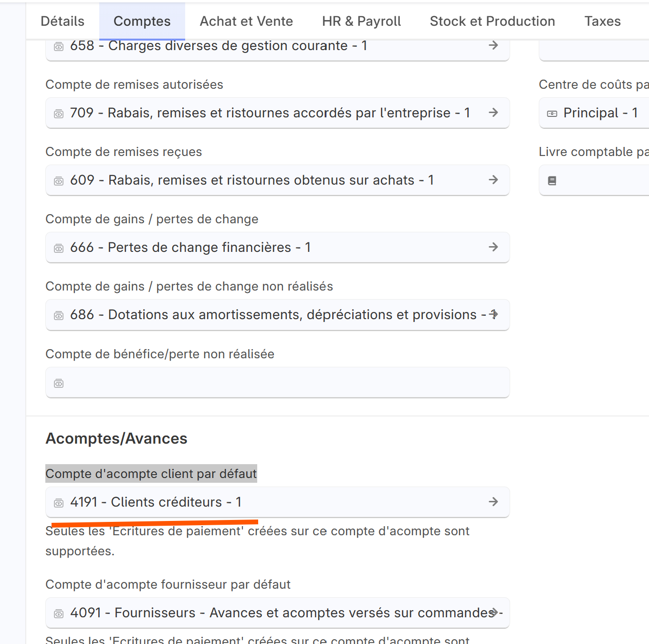Image resolution: width=649 pixels, height=644 pixels.
Task: Click the cost center icon beside Principal
Action: 552,114
